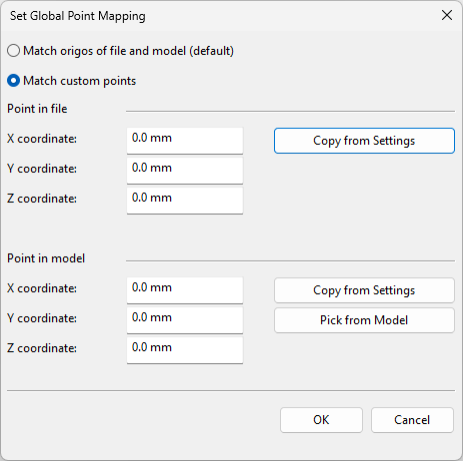
Task: Click the X coordinate label under Point in file
Action: (x=42, y=139)
